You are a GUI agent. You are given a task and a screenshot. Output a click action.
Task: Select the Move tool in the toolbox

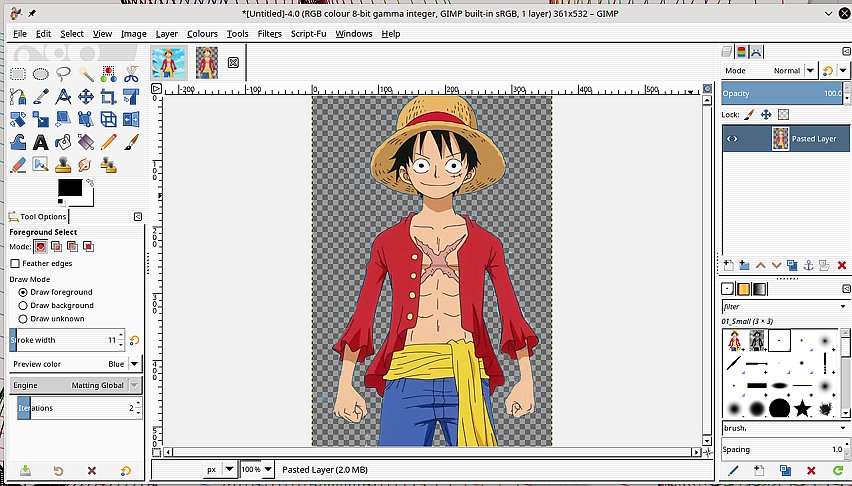[x=86, y=97]
